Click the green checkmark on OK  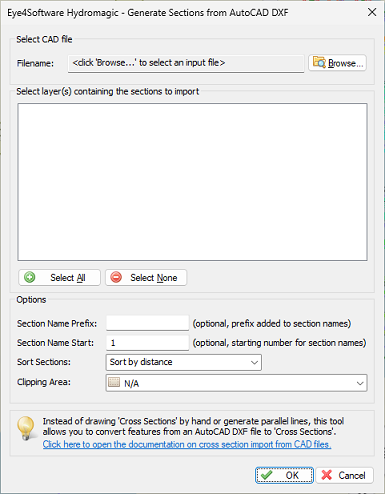[x=267, y=475]
